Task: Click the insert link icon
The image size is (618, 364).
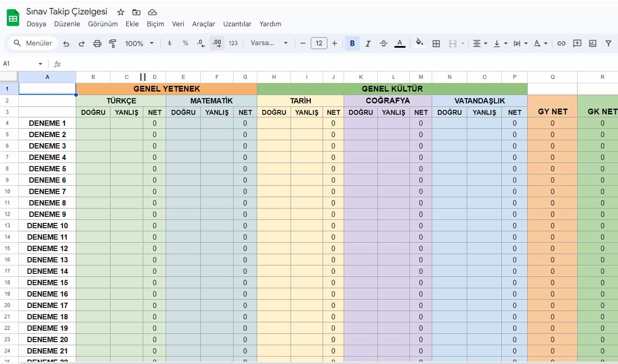Action: tap(561, 43)
